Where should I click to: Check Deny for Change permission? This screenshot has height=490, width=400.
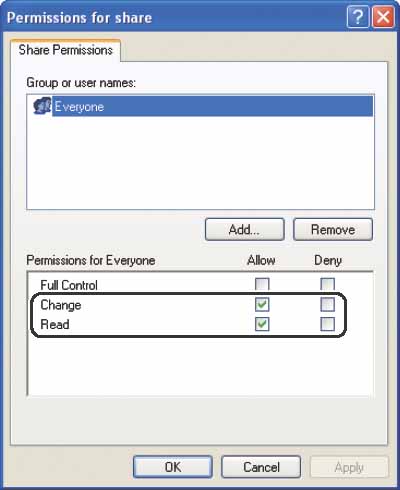327,304
